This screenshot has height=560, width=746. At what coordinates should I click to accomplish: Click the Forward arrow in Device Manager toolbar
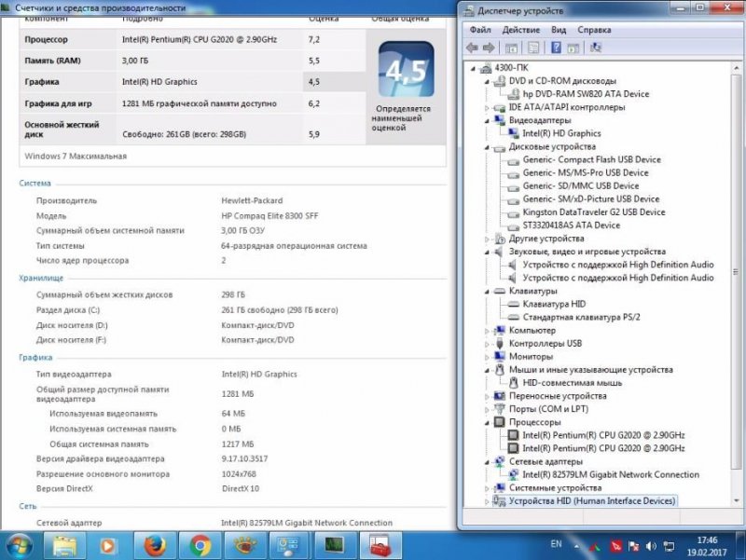490,48
